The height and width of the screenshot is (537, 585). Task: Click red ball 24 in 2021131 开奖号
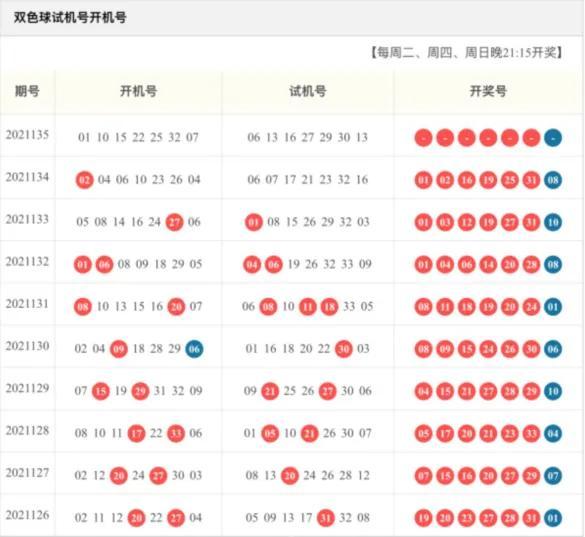531,307
